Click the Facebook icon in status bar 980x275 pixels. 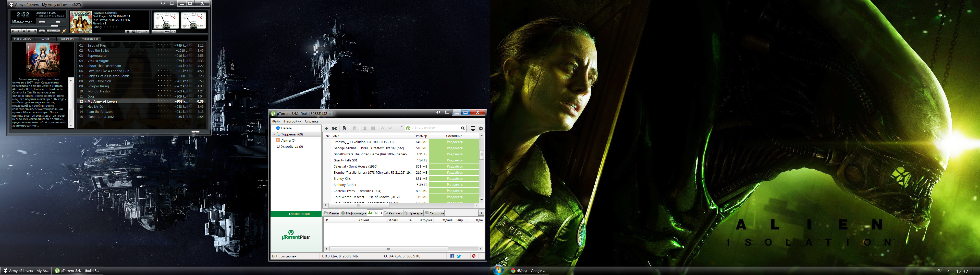[x=452, y=256]
